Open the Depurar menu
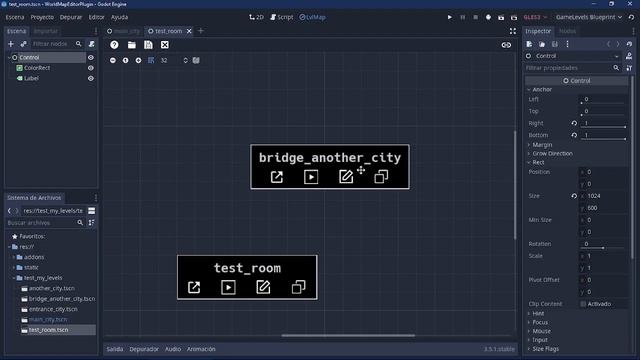The image size is (640, 360). pos(71,17)
